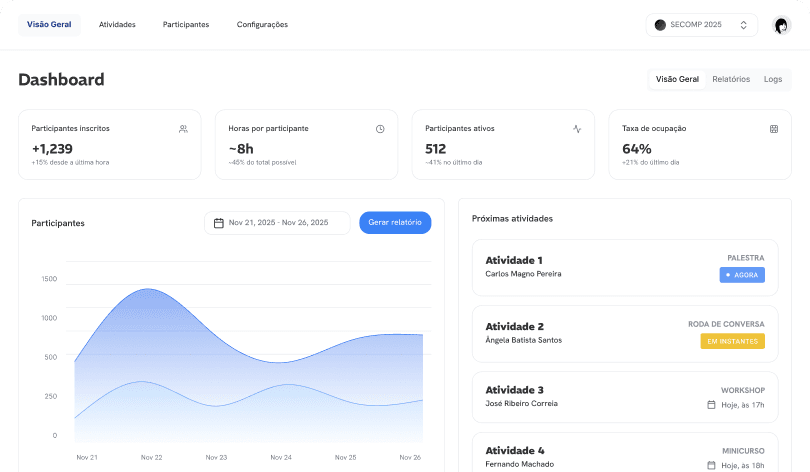Open the user avatar profile menu
The image size is (810, 472).
782,25
